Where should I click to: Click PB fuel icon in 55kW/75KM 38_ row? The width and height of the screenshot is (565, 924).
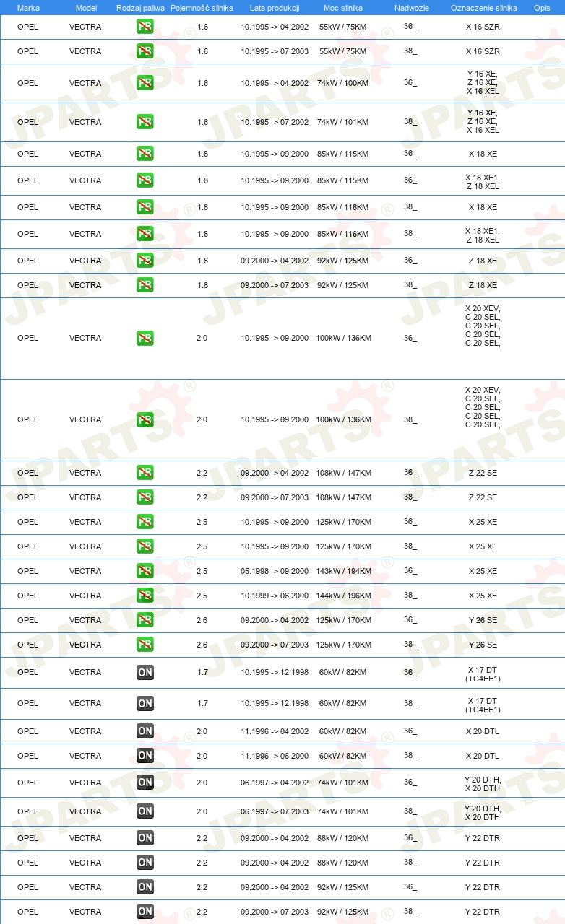145,51
